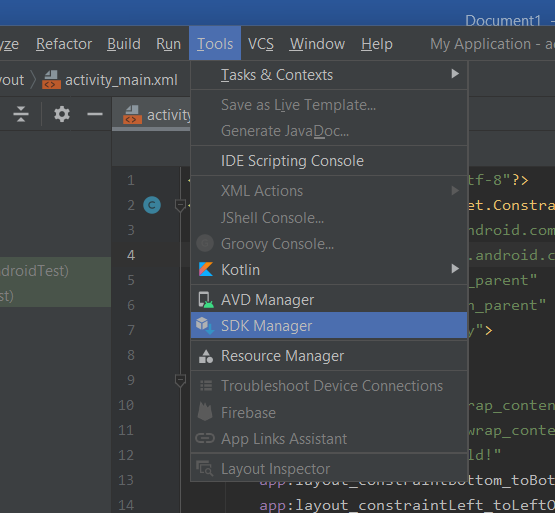Open AVD Manager menu entry
This screenshot has width=555, height=513.
(x=329, y=300)
